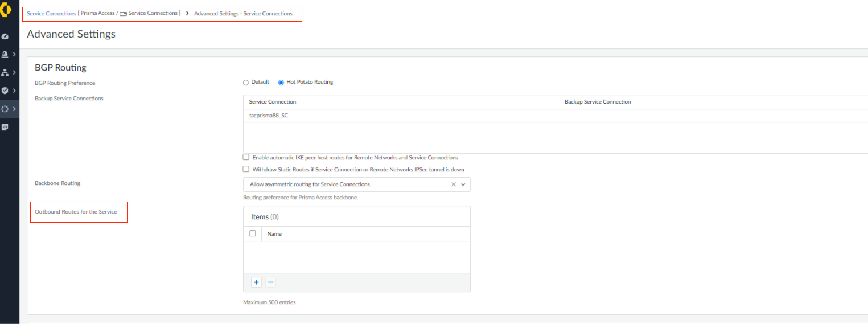Click the Backup Service Connection column header
Viewport: 868px width, 324px height.
tap(598, 102)
